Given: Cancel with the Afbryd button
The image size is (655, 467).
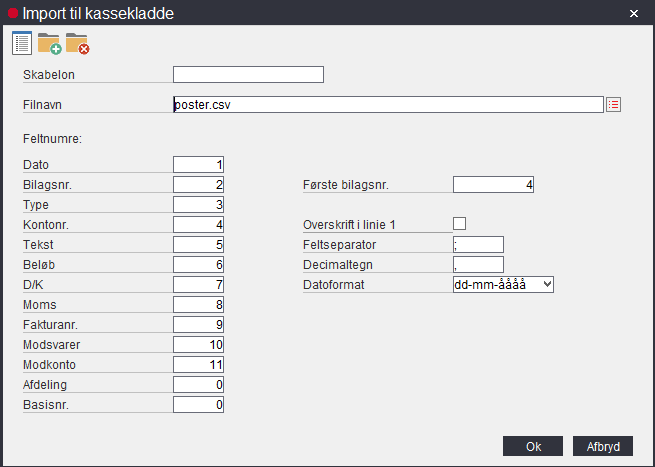Looking at the screenshot, I should 603,447.
